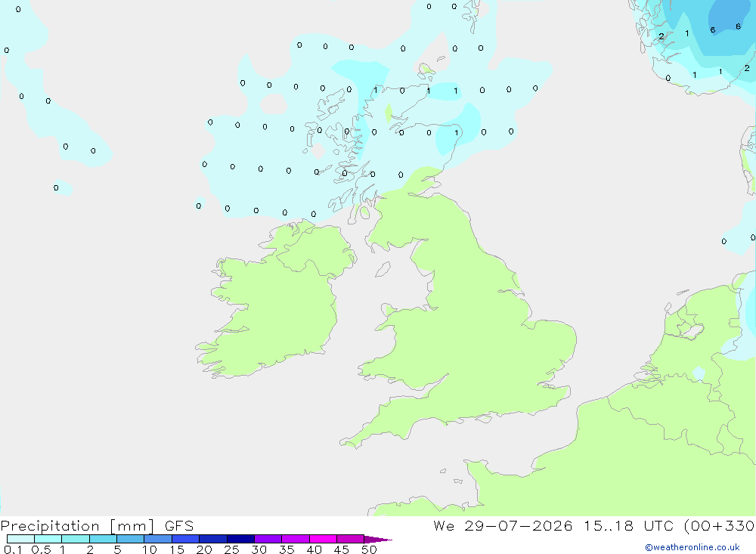Select the 45–50 mm legend swatch
This screenshot has height=554, width=756.
(x=351, y=539)
